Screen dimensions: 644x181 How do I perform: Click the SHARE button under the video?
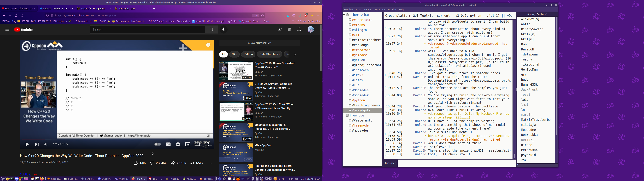click(x=179, y=163)
